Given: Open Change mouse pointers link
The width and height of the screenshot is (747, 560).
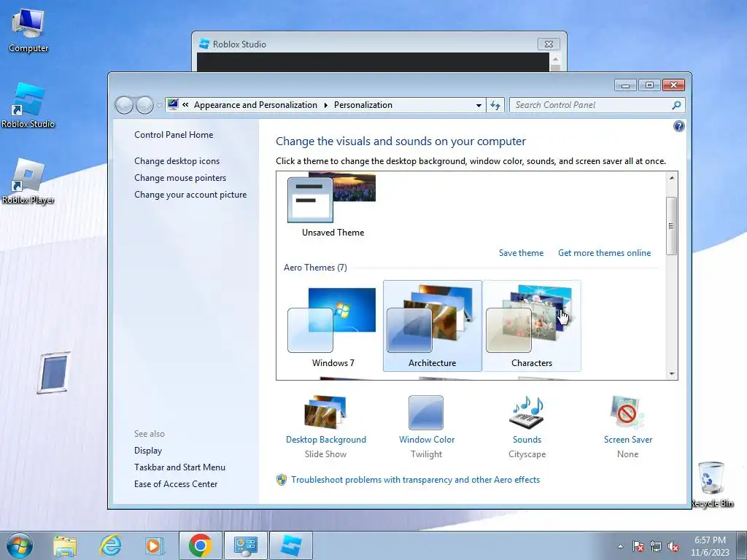Looking at the screenshot, I should tap(180, 178).
